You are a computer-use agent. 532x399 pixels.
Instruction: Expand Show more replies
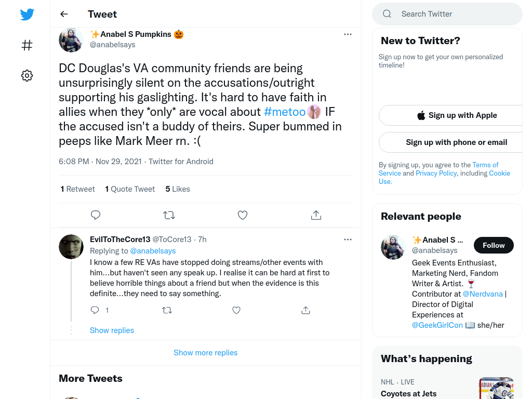pos(206,353)
